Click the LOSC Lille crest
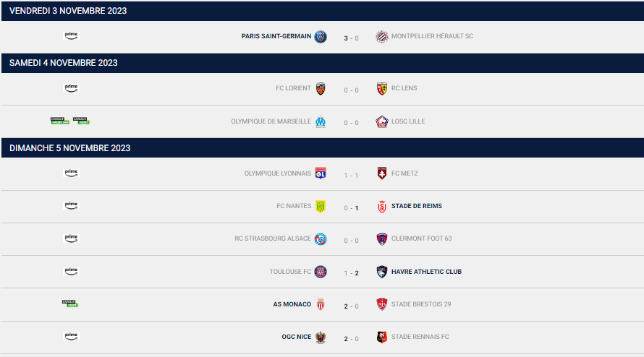Screen dimensions: 644x357 pyautogui.click(x=381, y=121)
